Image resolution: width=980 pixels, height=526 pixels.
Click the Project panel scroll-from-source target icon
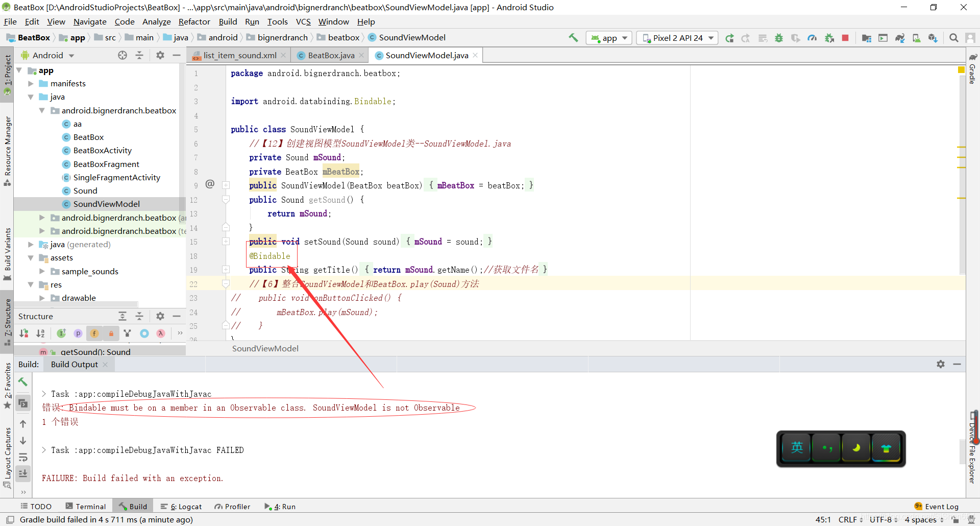point(122,55)
